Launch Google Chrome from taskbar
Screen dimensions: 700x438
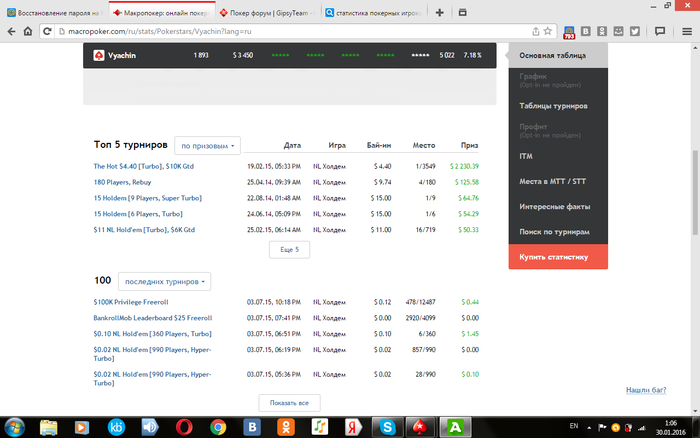pos(218,427)
